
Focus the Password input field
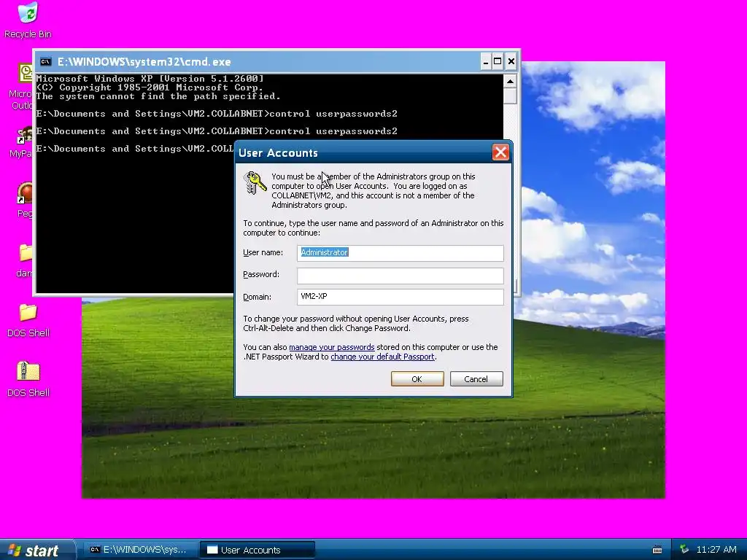[400, 275]
